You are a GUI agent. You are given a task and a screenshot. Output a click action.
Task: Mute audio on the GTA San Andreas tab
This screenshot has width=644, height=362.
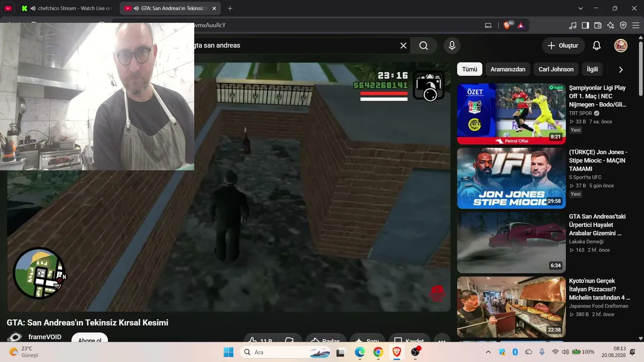(x=136, y=9)
